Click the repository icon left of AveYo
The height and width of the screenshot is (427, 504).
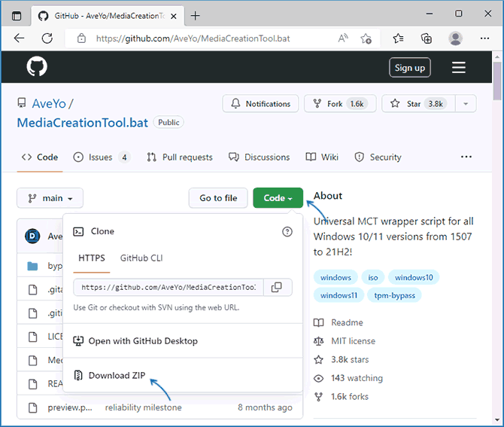(x=22, y=103)
